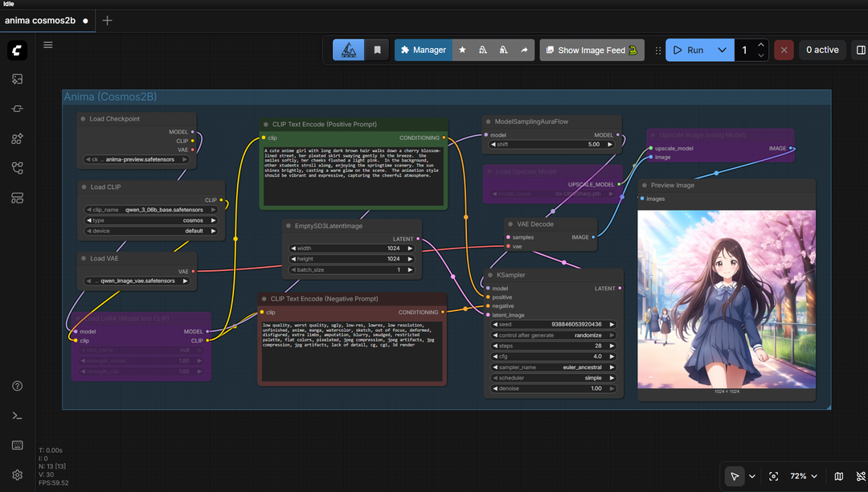The width and height of the screenshot is (868, 492).
Task: Select the Anima (Cosmos2B) group title
Action: click(x=110, y=96)
